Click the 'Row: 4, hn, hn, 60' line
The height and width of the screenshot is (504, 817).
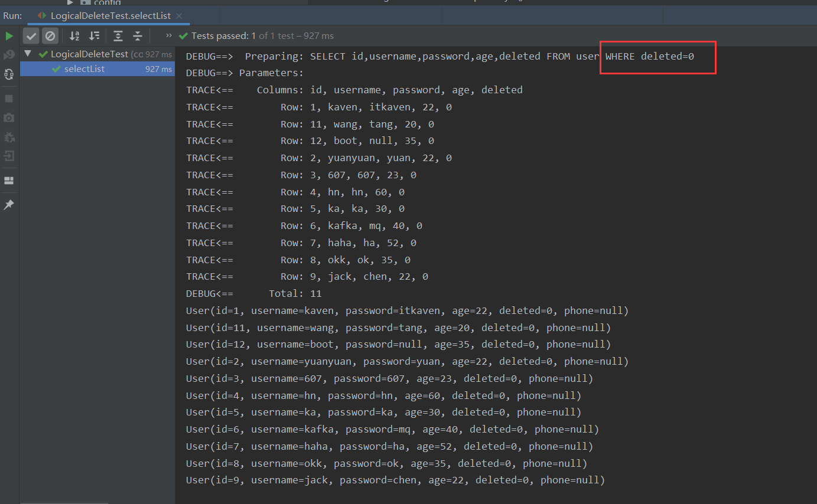pos(295,192)
